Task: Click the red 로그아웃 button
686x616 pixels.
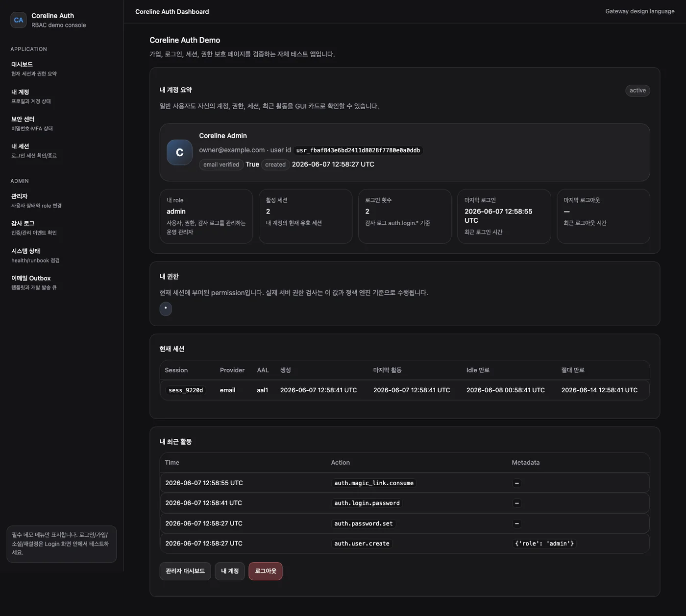Action: click(266, 571)
